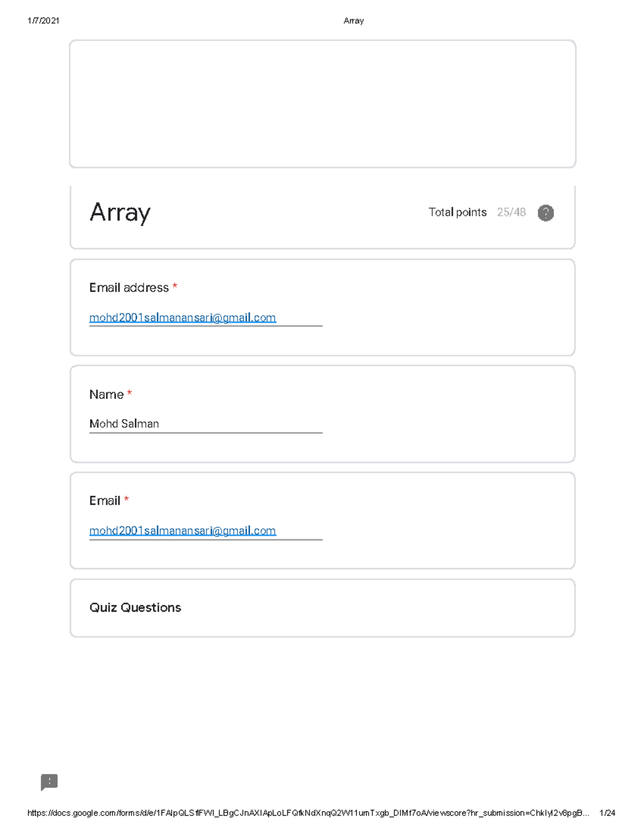The width and height of the screenshot is (644, 834).
Task: Click the feedback report icon at bottom left
Action: coord(49,782)
